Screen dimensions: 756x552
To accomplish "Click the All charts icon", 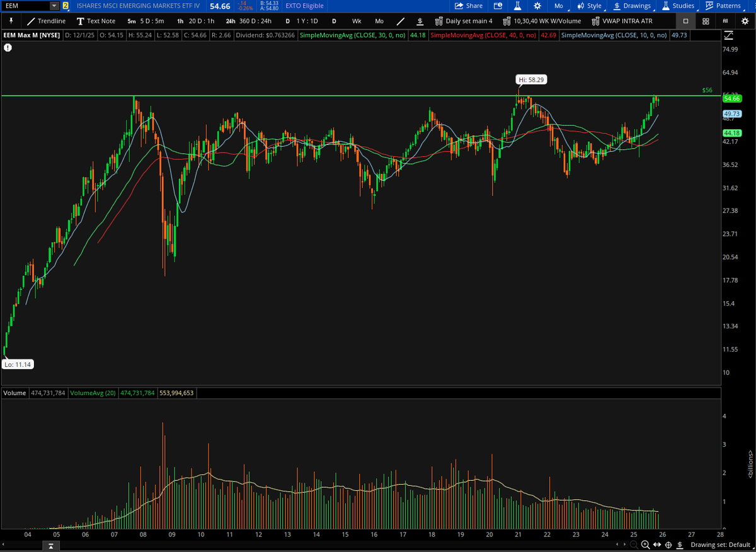I will [725, 21].
